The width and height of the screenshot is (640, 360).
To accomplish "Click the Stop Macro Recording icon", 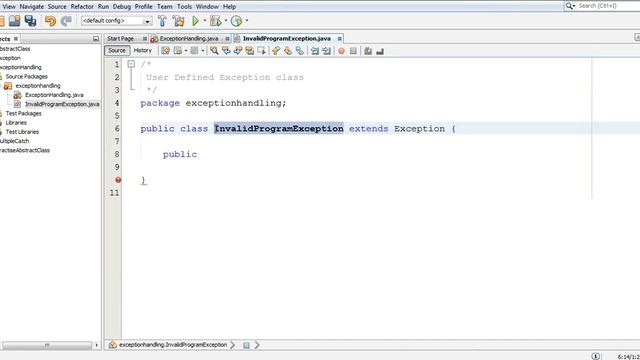I will point(353,51).
